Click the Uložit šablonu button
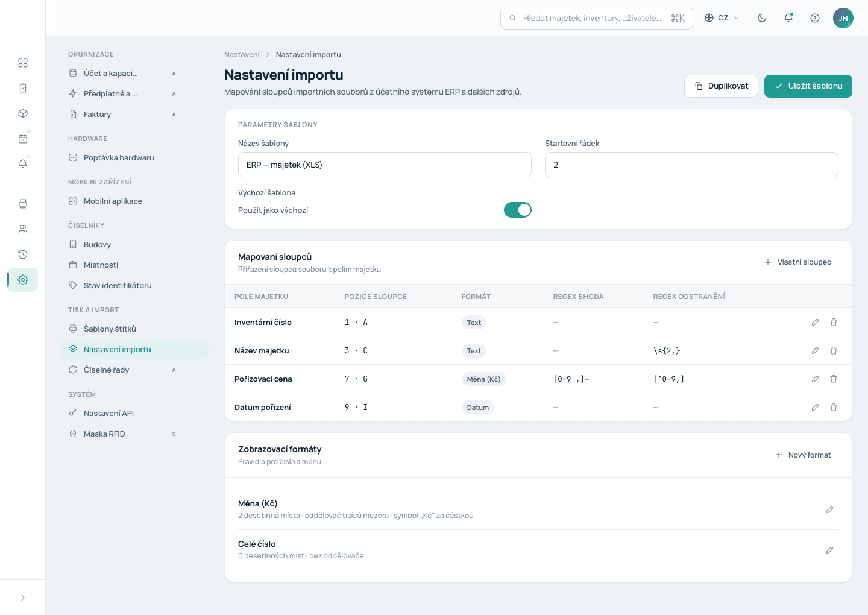The image size is (868, 615). pyautogui.click(x=808, y=86)
